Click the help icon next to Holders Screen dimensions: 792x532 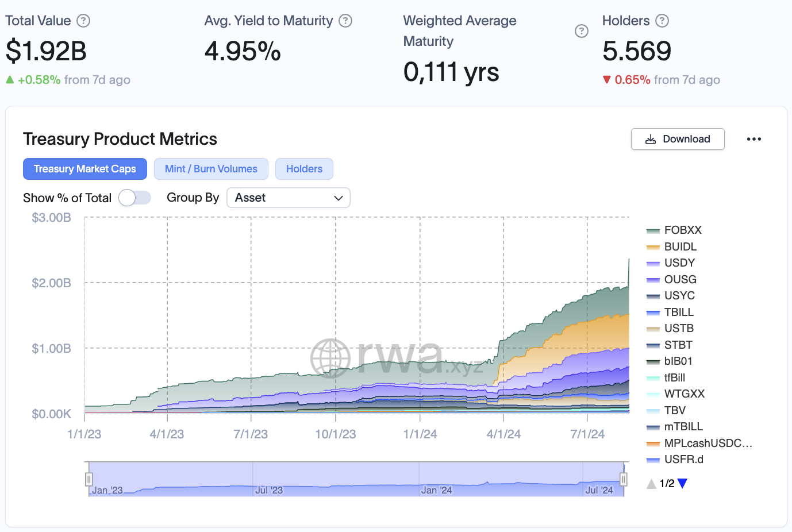[x=662, y=21]
